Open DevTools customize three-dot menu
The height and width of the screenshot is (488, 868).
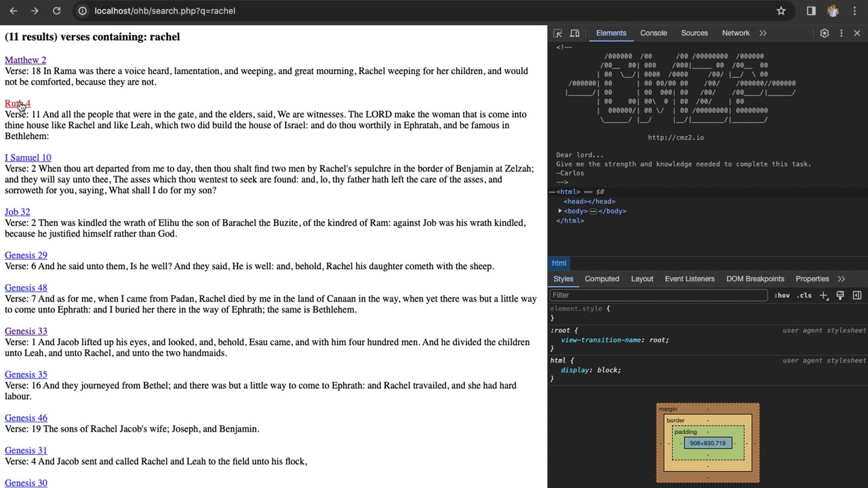click(x=842, y=33)
